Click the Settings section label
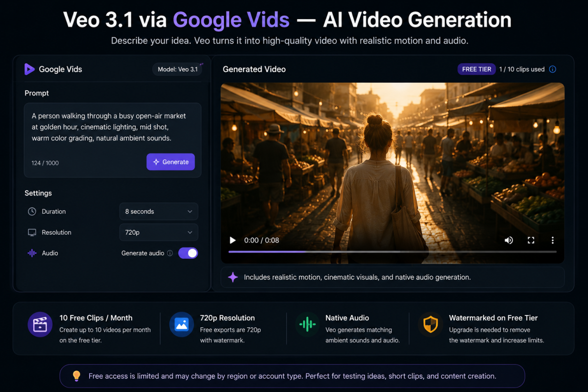This screenshot has height=392, width=588. click(38, 193)
